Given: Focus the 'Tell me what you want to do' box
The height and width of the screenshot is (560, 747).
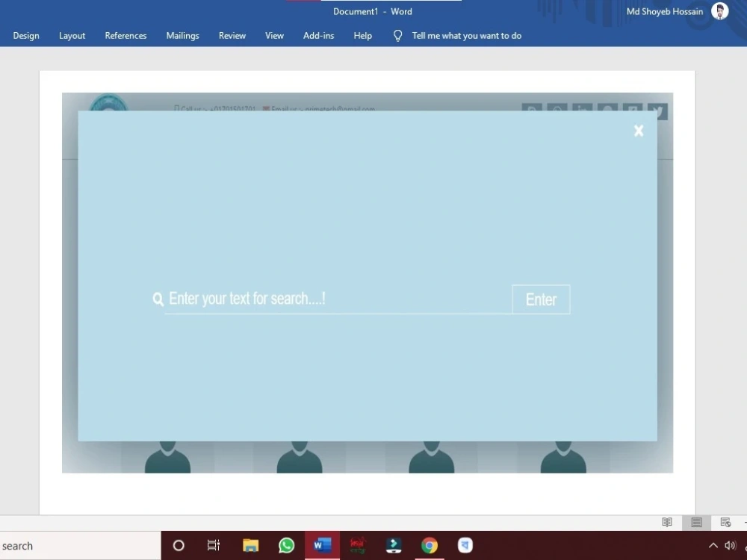Looking at the screenshot, I should click(x=466, y=36).
